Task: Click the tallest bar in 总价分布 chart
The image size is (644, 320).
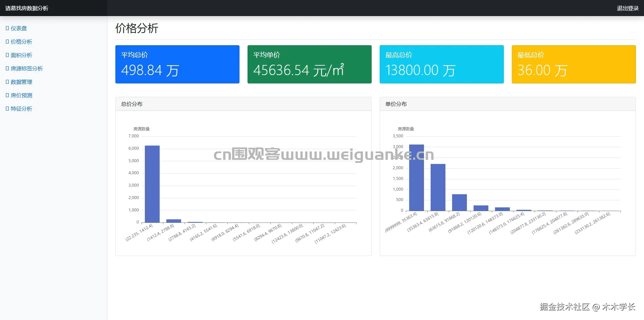Action: pyautogui.click(x=152, y=184)
